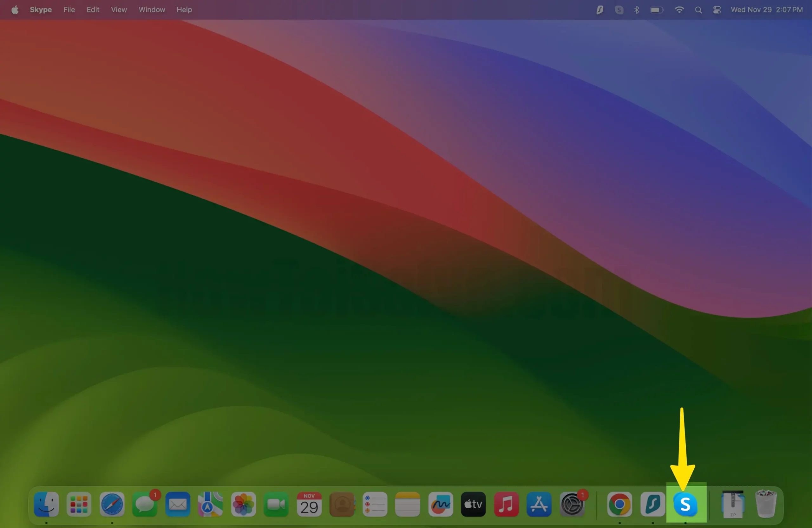Image resolution: width=812 pixels, height=528 pixels.
Task: Open the App Store icon
Action: point(539,504)
